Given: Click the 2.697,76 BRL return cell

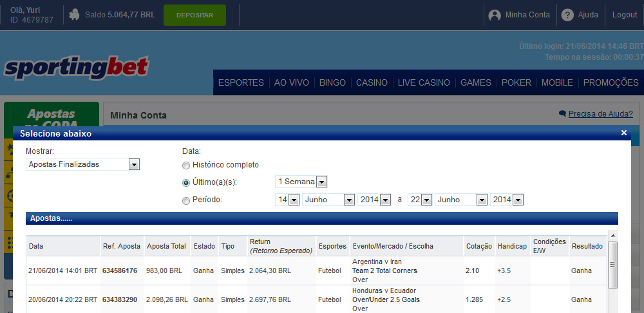Looking at the screenshot, I should click(x=270, y=299).
